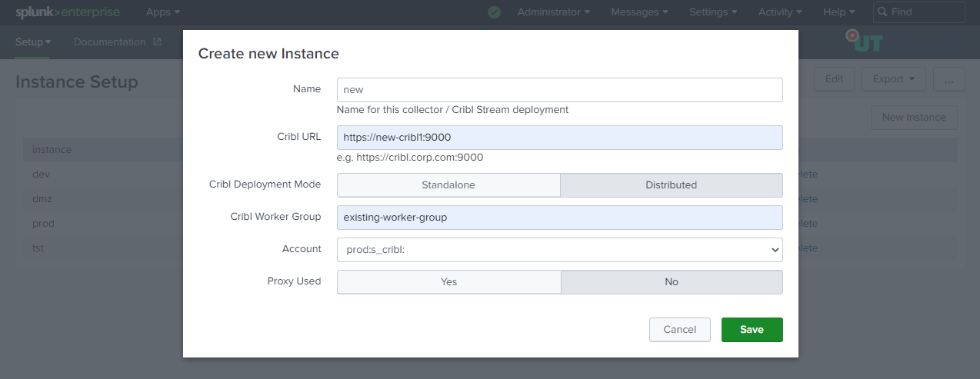
Task: Click the green health status check icon
Action: click(494, 12)
